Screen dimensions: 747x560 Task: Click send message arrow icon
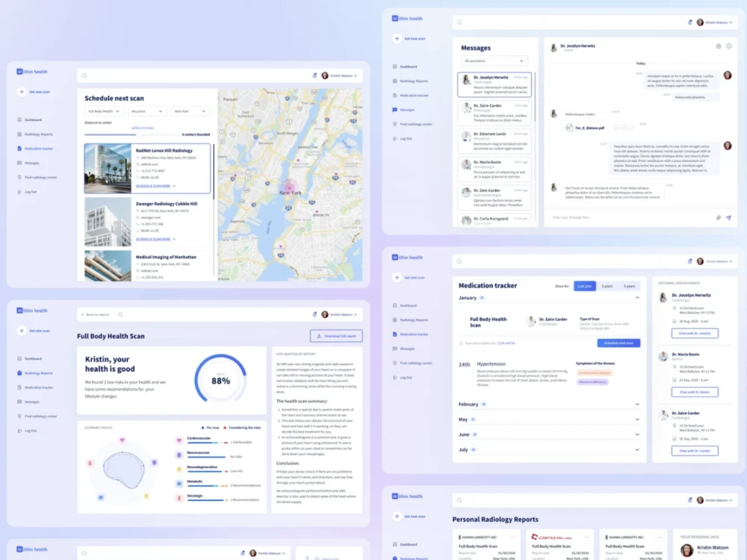click(x=729, y=217)
